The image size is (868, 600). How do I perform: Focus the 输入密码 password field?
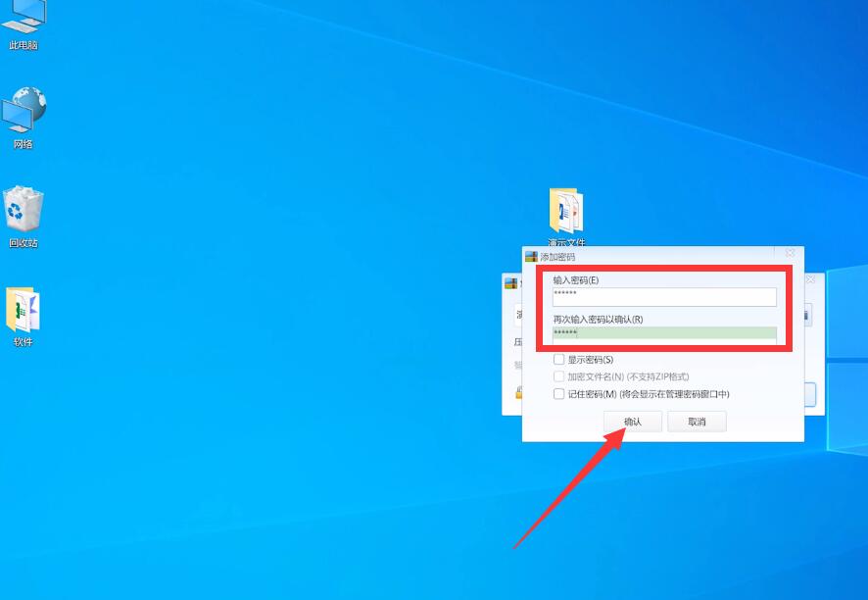(x=664, y=297)
